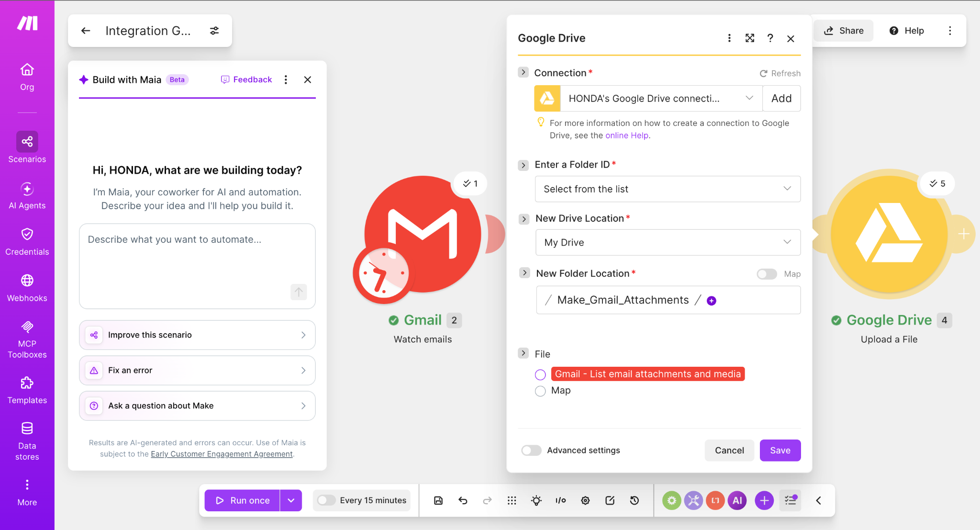Viewport: 980px width, 530px height.
Task: Open the AI tools icon
Action: pyautogui.click(x=737, y=500)
